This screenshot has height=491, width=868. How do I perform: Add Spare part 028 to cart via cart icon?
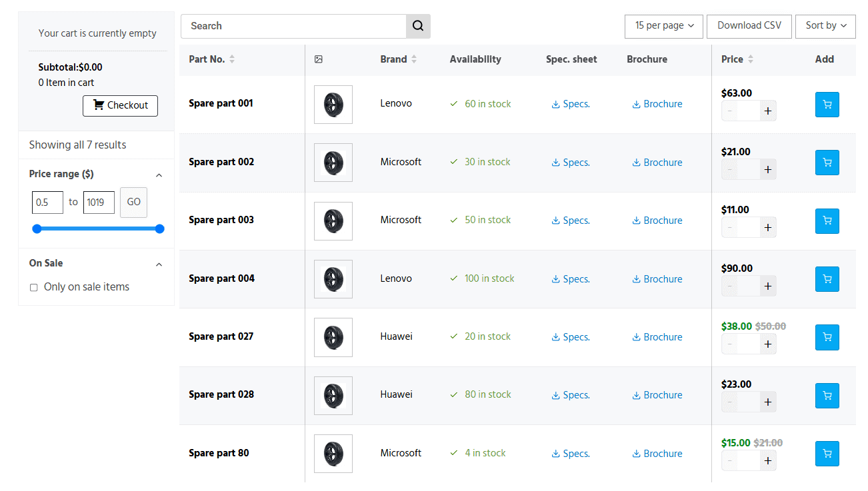tap(827, 395)
